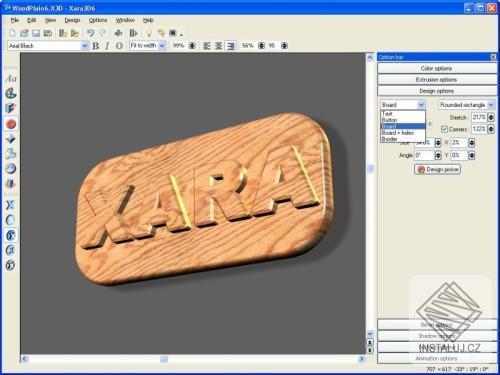
Task: Adjust the Corners 122% stepper
Action: [491, 129]
